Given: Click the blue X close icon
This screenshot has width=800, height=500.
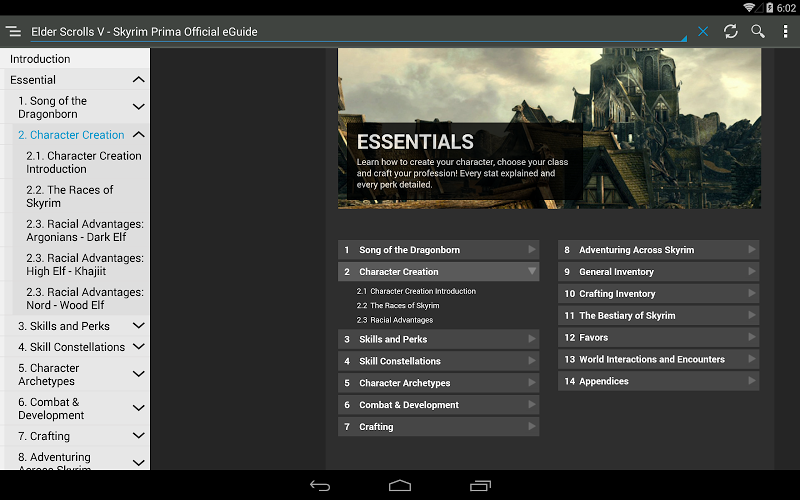Looking at the screenshot, I should click(703, 32).
